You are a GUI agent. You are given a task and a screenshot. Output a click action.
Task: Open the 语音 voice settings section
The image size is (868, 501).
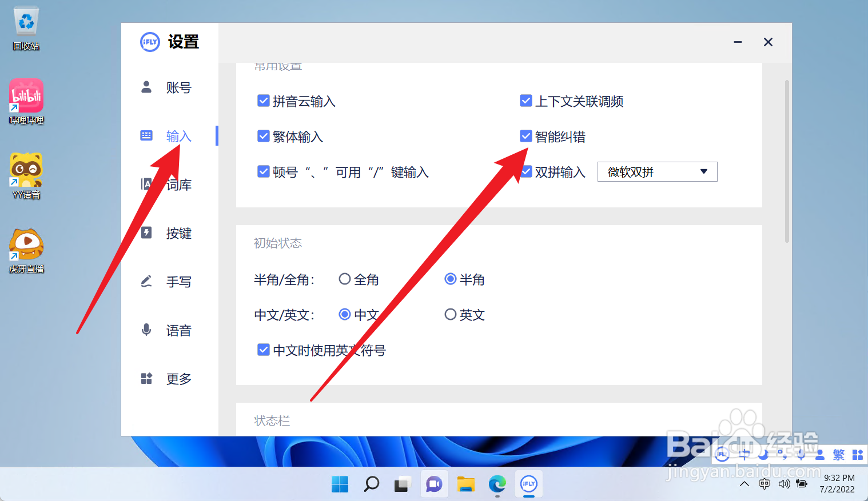click(x=178, y=330)
